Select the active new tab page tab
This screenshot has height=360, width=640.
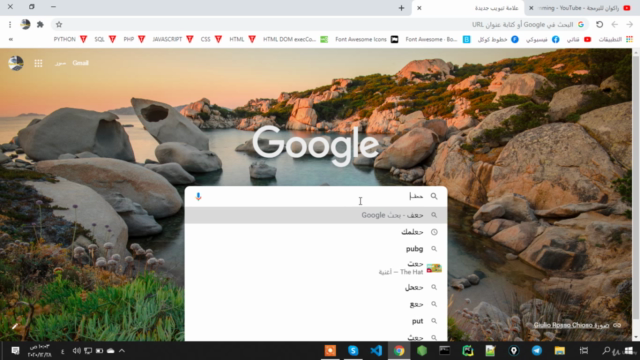pyautogui.click(x=469, y=8)
